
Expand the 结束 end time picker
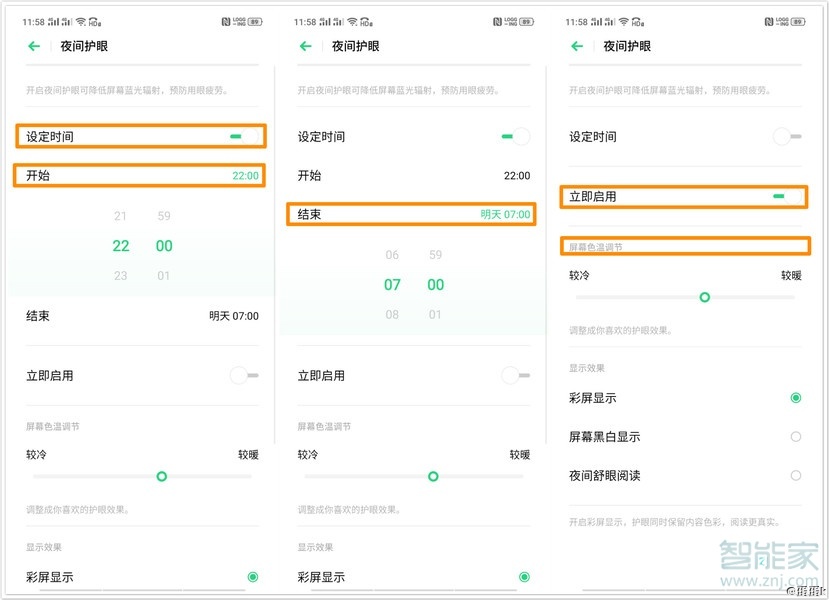click(412, 215)
